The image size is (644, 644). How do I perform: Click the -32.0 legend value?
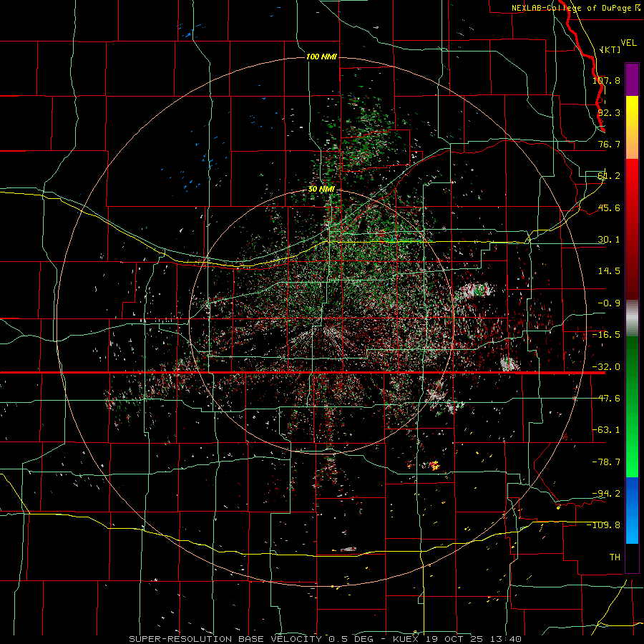pyautogui.click(x=606, y=367)
